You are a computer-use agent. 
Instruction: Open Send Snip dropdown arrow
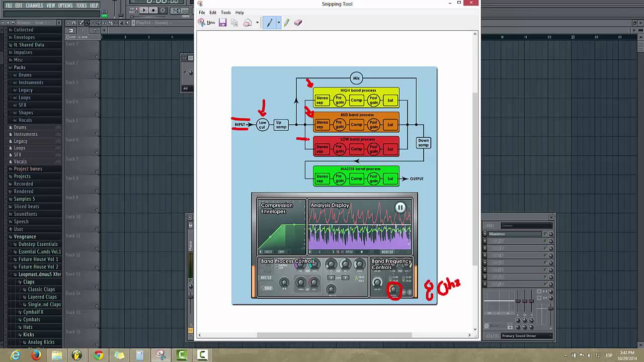coord(257,23)
